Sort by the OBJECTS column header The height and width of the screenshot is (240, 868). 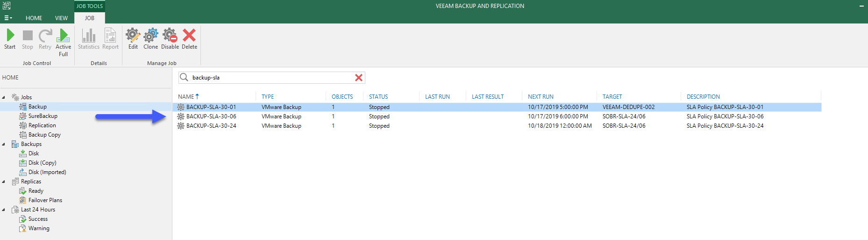tap(342, 97)
